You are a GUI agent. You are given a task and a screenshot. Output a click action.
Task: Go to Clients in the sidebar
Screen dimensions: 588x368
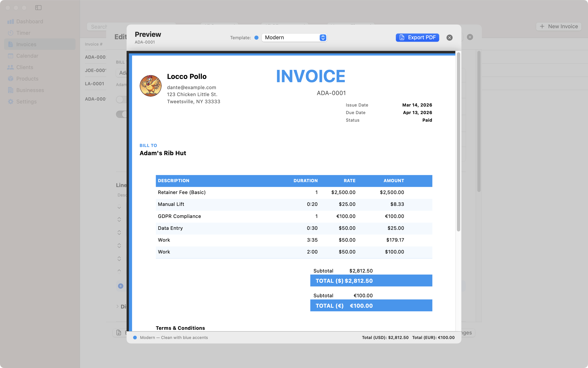click(40, 67)
